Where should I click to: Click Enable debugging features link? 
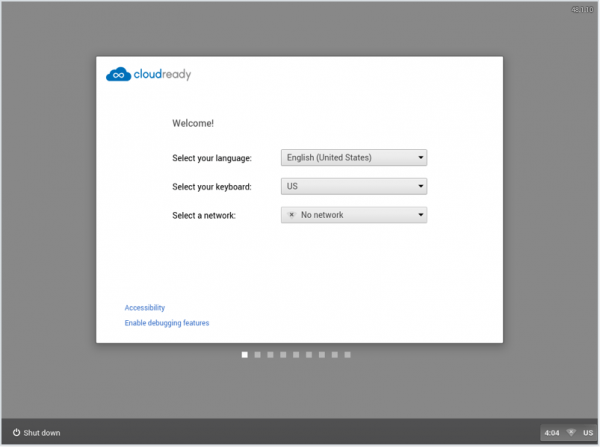pos(167,323)
